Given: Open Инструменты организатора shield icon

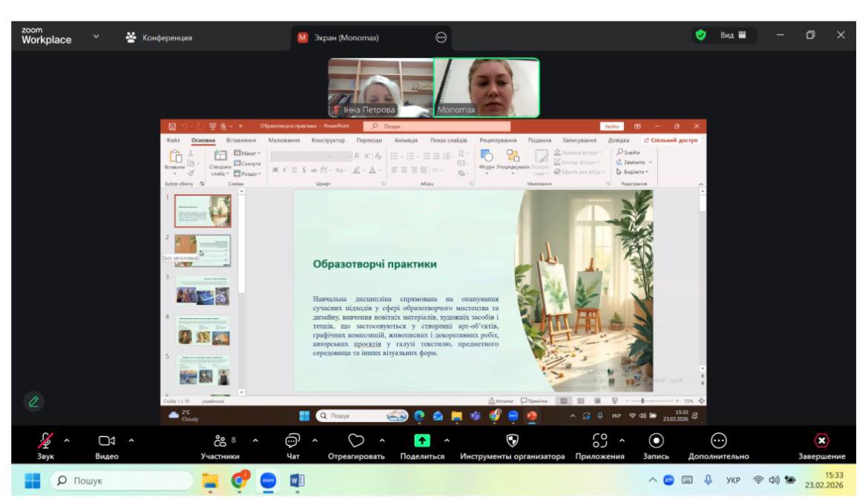Looking at the screenshot, I should coord(512,441).
